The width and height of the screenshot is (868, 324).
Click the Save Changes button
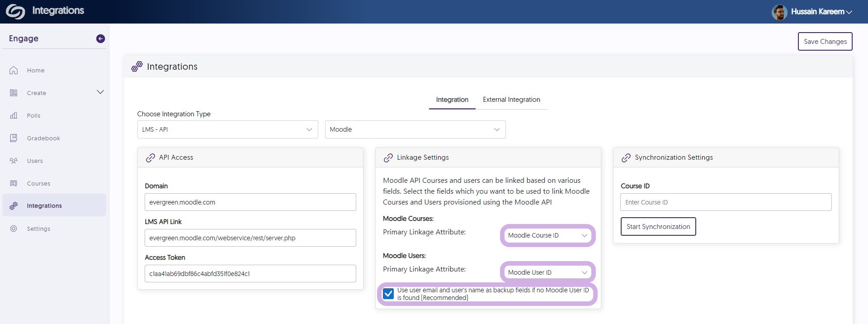[825, 42]
